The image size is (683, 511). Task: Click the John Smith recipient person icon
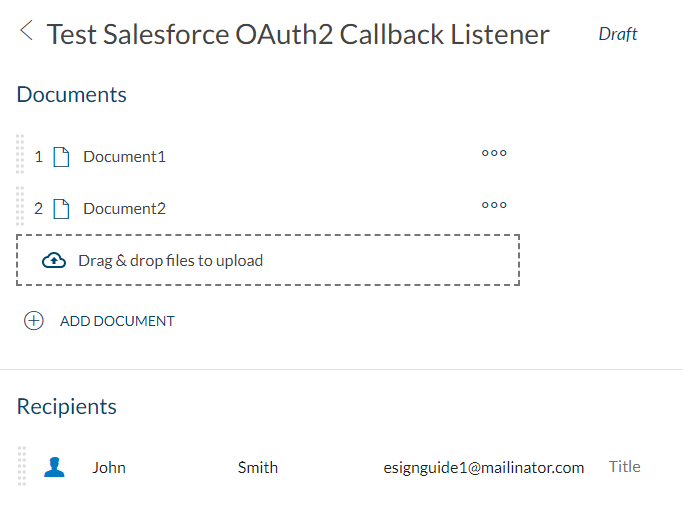point(54,467)
